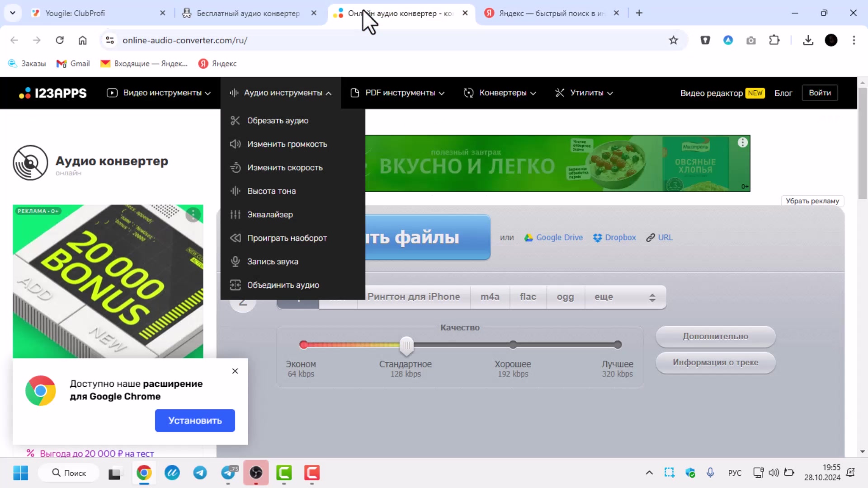The height and width of the screenshot is (488, 868).
Task: Select Объединить аудио tool
Action: click(x=283, y=285)
